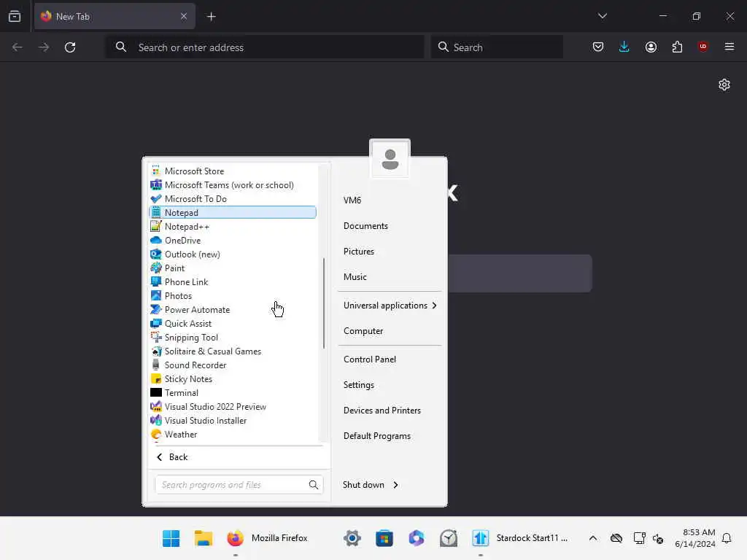The height and width of the screenshot is (560, 747).
Task: Open the Firefox application menu
Action: [x=729, y=47]
